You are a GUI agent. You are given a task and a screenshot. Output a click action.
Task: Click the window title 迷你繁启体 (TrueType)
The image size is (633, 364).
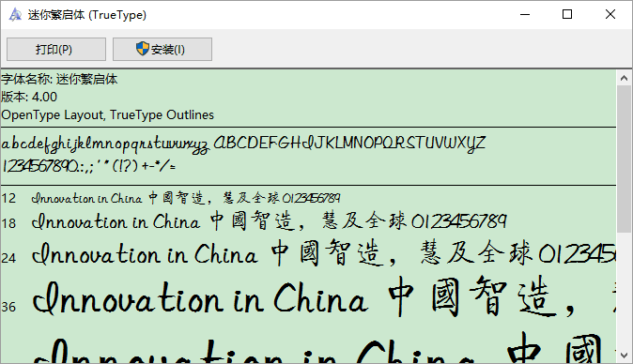pyautogui.click(x=86, y=15)
